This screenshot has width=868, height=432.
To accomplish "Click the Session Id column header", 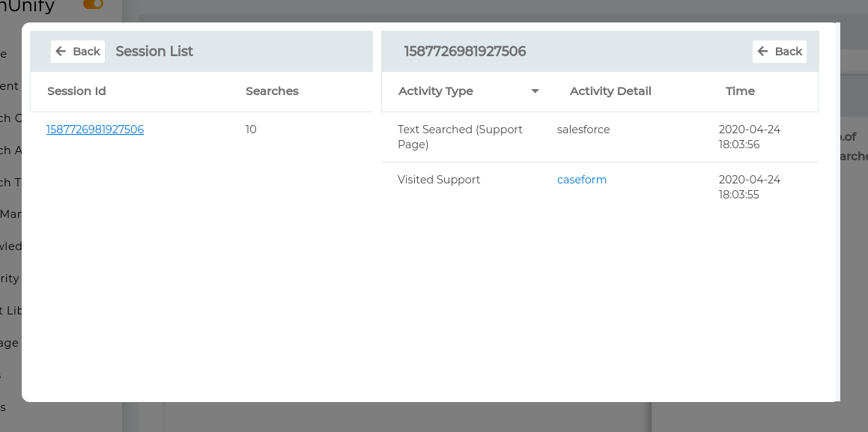I will coord(76,91).
